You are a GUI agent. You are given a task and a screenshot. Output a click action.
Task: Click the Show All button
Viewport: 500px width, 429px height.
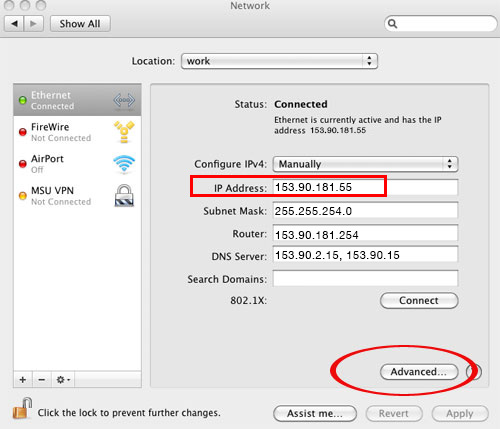[x=80, y=24]
